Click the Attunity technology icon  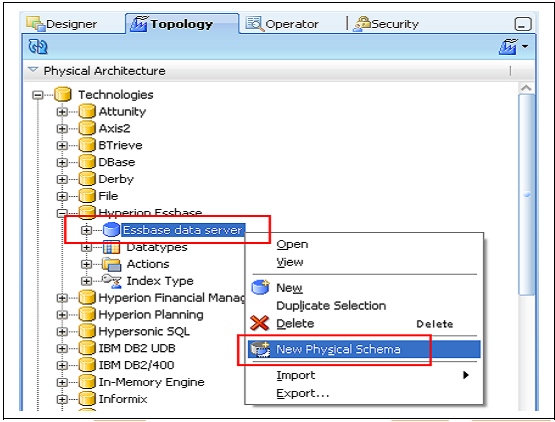[x=87, y=111]
